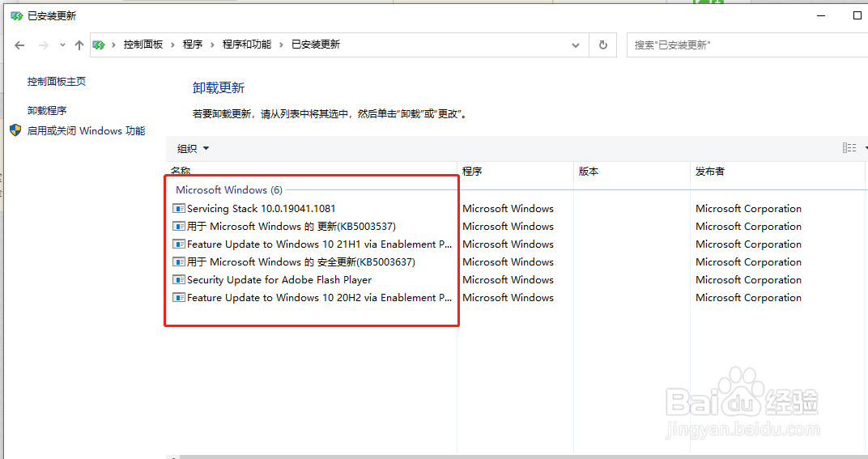Change view with the view options icon
Screen dimensions: 868x459
tap(849, 148)
